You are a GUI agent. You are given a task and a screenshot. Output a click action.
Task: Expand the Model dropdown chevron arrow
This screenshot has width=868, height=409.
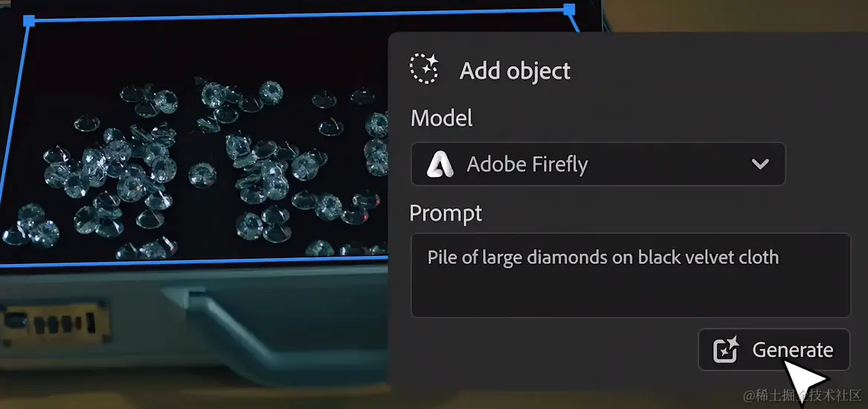760,164
